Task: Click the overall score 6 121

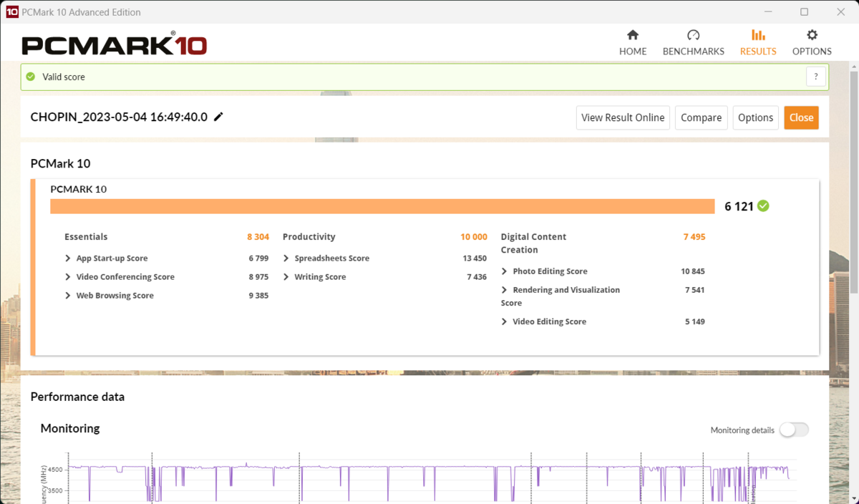Action: point(739,206)
